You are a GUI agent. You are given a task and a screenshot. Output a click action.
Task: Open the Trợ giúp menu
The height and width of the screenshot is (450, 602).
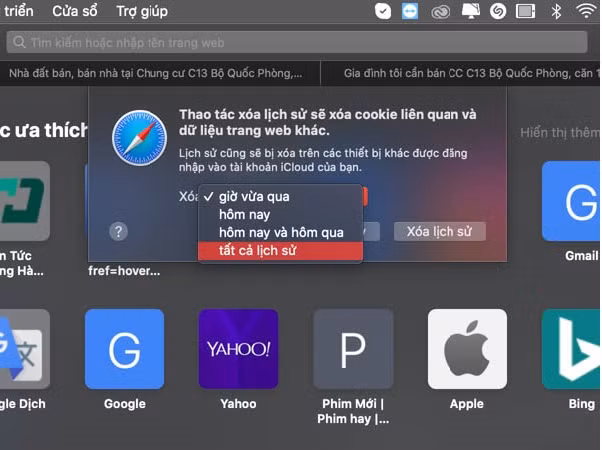click(142, 11)
